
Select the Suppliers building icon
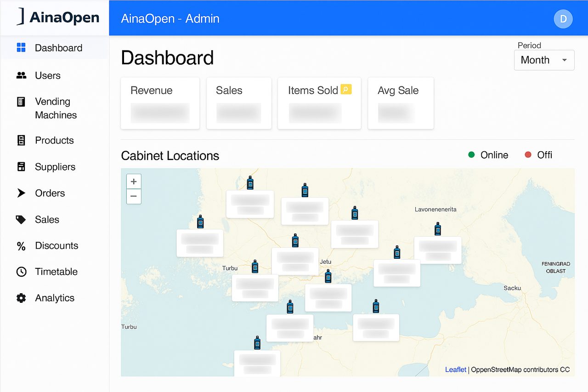[x=21, y=167]
